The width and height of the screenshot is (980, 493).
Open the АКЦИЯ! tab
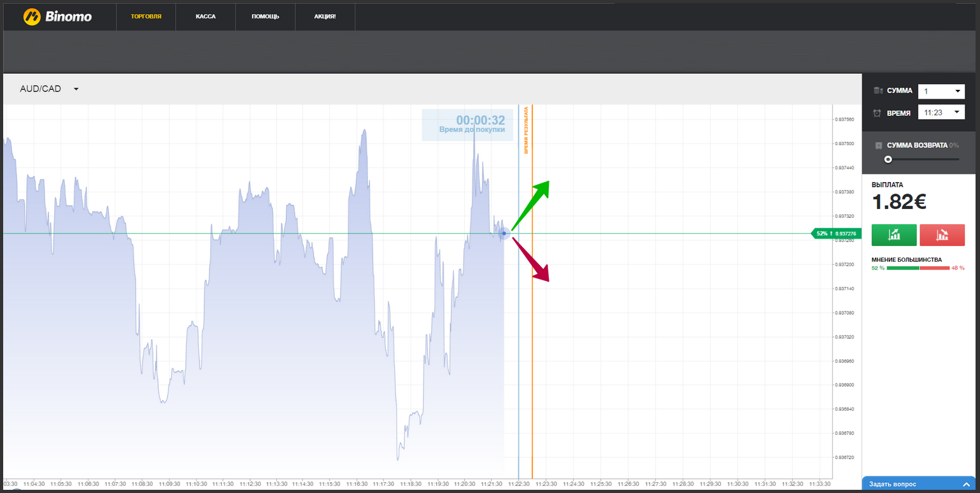[x=325, y=17]
